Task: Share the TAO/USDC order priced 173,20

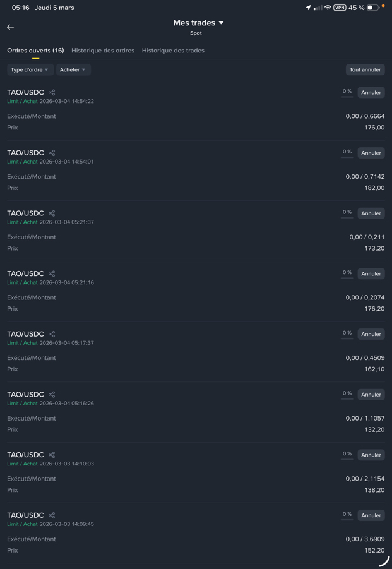Action: click(52, 213)
